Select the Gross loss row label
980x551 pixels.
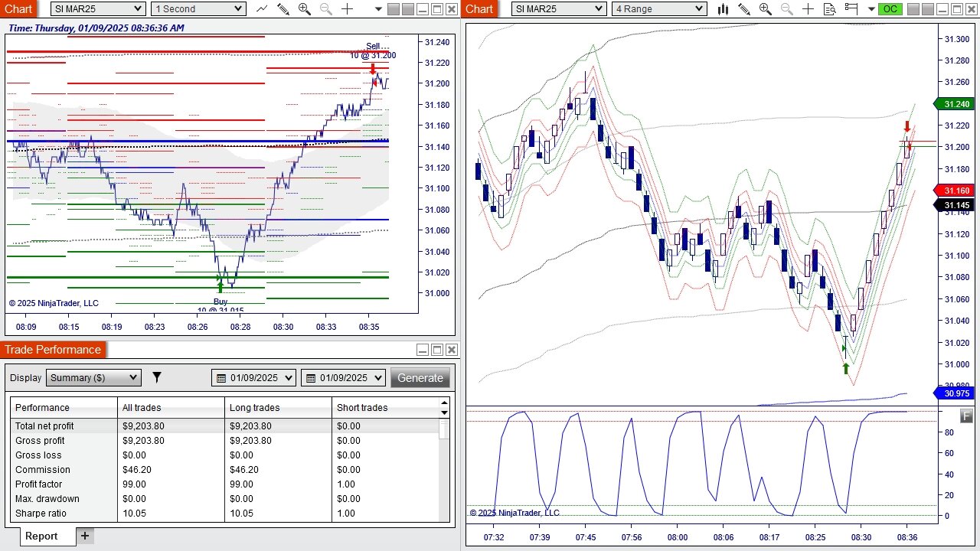pyautogui.click(x=38, y=455)
